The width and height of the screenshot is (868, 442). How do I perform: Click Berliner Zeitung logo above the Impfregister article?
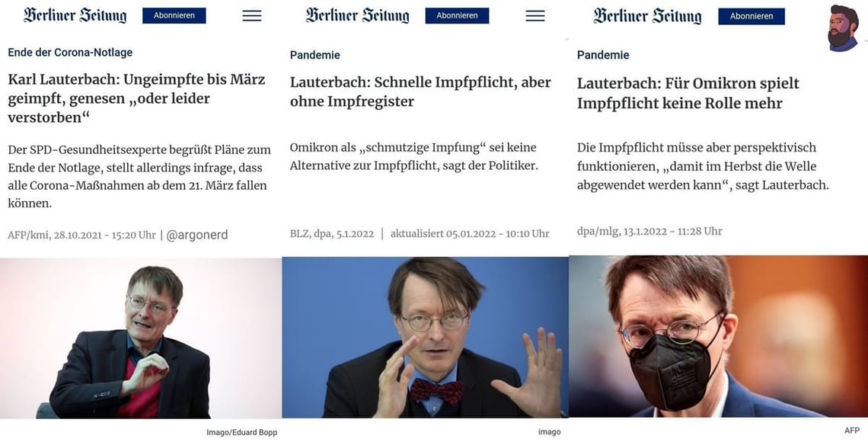tap(357, 15)
